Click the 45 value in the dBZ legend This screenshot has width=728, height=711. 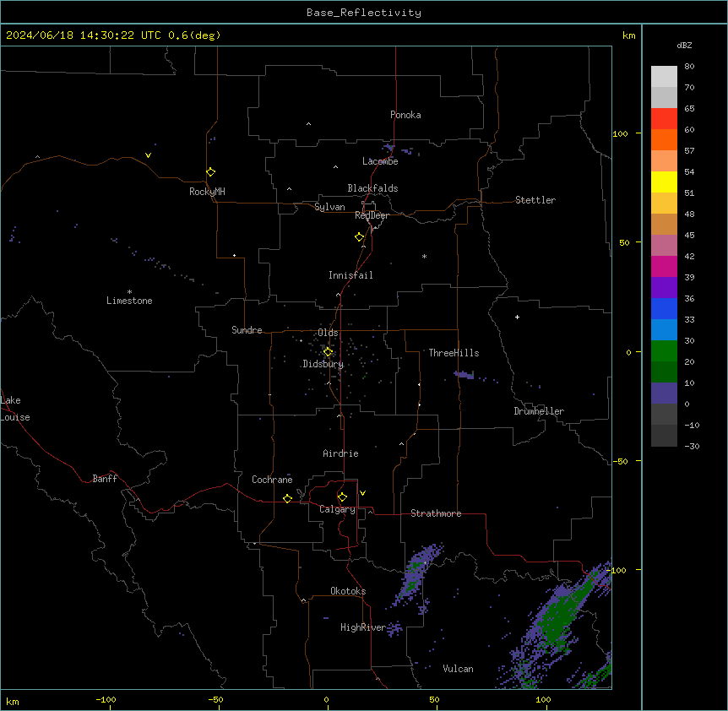[x=689, y=236]
